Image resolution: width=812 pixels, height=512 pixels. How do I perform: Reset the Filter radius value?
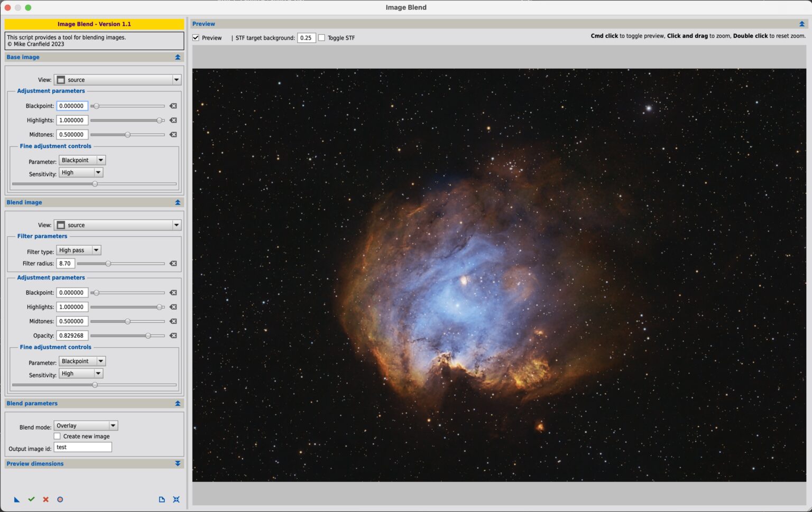click(x=173, y=264)
